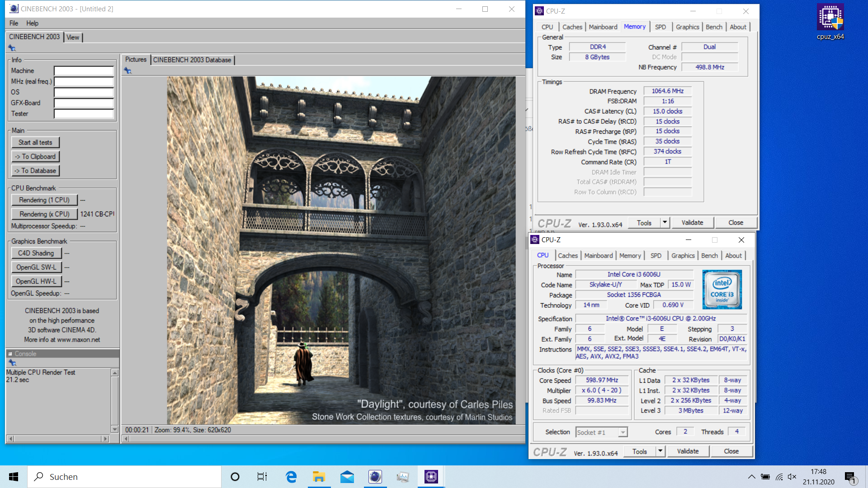This screenshot has height=488, width=868.
Task: Click Tools button in upper CPU-Z
Action: coord(644,223)
